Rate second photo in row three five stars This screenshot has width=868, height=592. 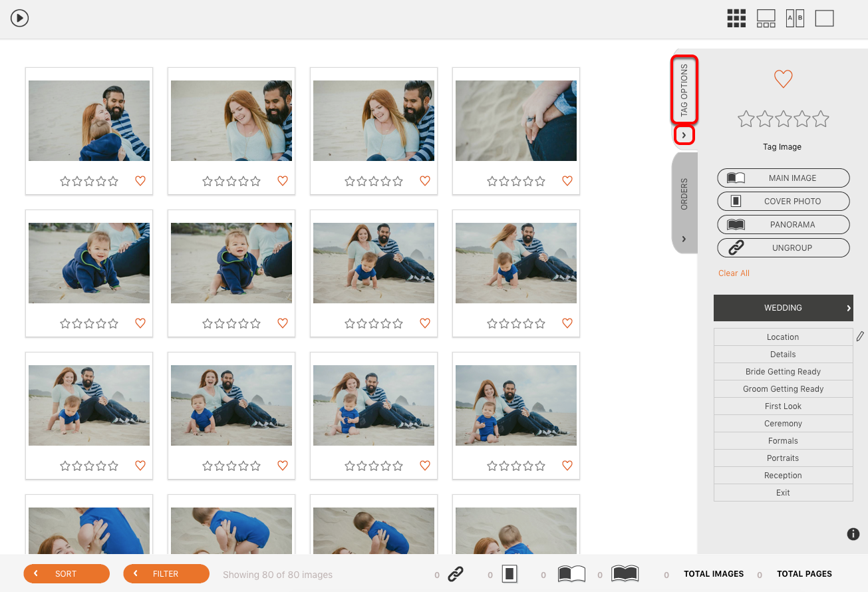tap(255, 466)
